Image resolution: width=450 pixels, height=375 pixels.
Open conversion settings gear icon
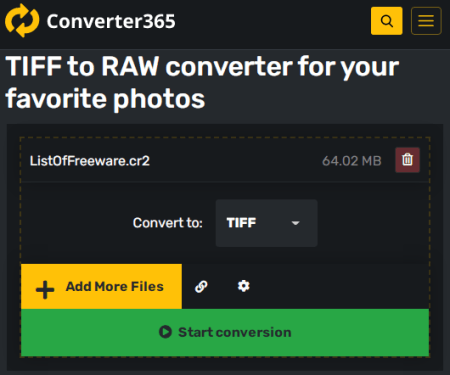pyautogui.click(x=244, y=286)
